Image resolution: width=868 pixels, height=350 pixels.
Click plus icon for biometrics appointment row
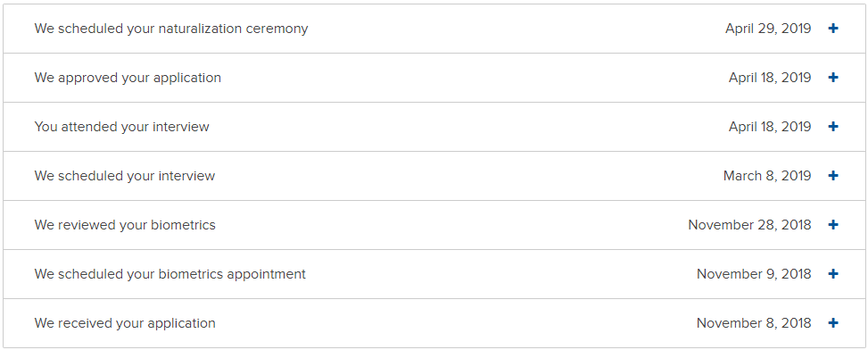click(833, 274)
